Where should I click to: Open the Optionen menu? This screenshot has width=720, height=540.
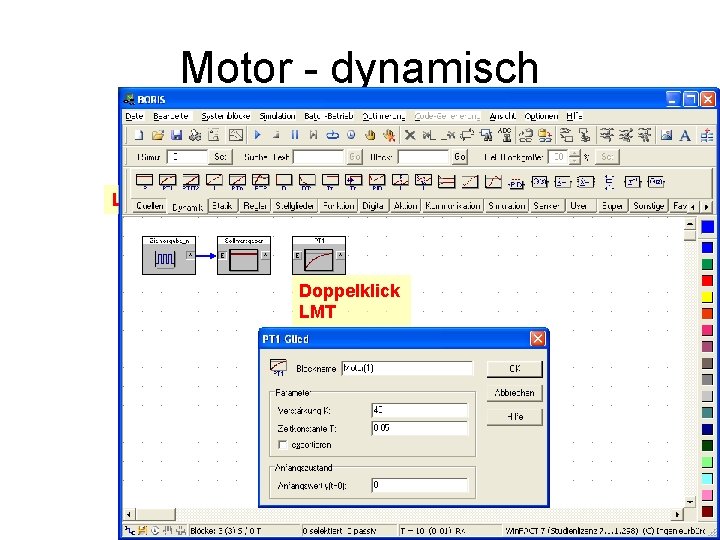pos(541,116)
